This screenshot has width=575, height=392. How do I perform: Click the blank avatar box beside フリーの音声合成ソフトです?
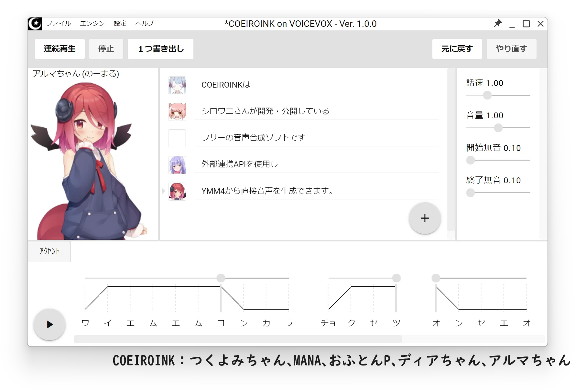click(177, 138)
